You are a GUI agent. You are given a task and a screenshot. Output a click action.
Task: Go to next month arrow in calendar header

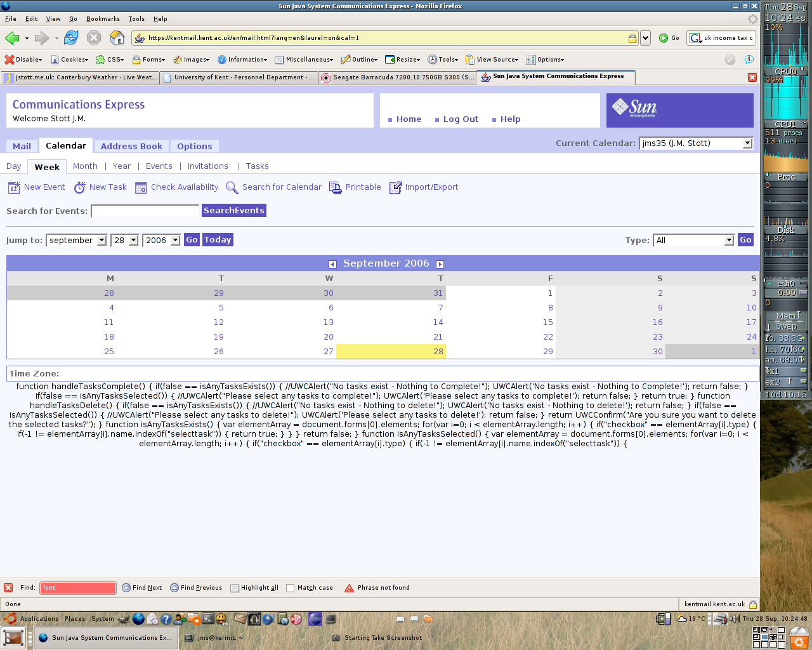pyautogui.click(x=440, y=264)
